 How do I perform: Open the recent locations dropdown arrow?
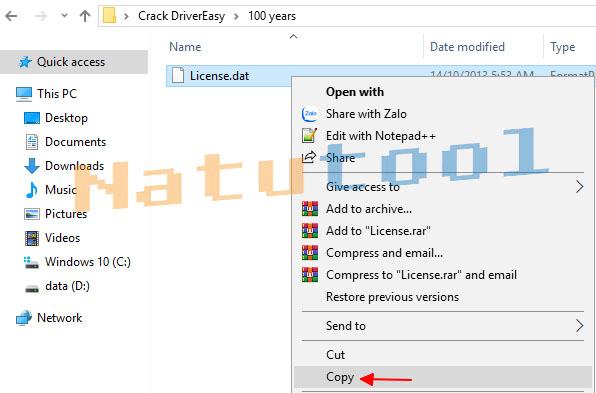tap(64, 16)
